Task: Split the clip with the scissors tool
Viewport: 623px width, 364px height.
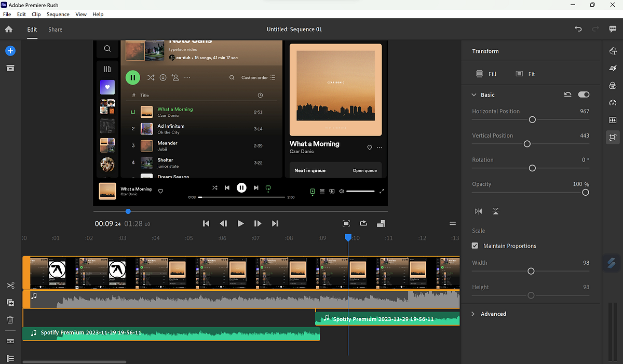Action: tap(10, 285)
